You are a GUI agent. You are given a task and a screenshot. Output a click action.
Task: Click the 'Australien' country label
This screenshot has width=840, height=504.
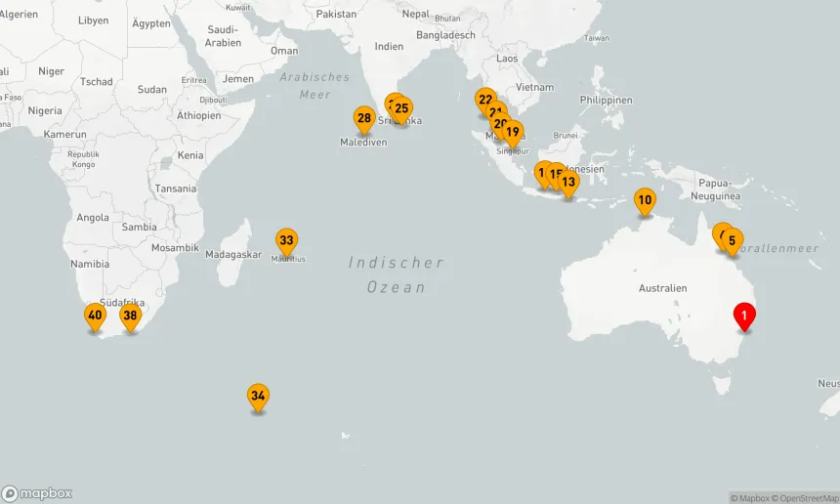tap(662, 288)
